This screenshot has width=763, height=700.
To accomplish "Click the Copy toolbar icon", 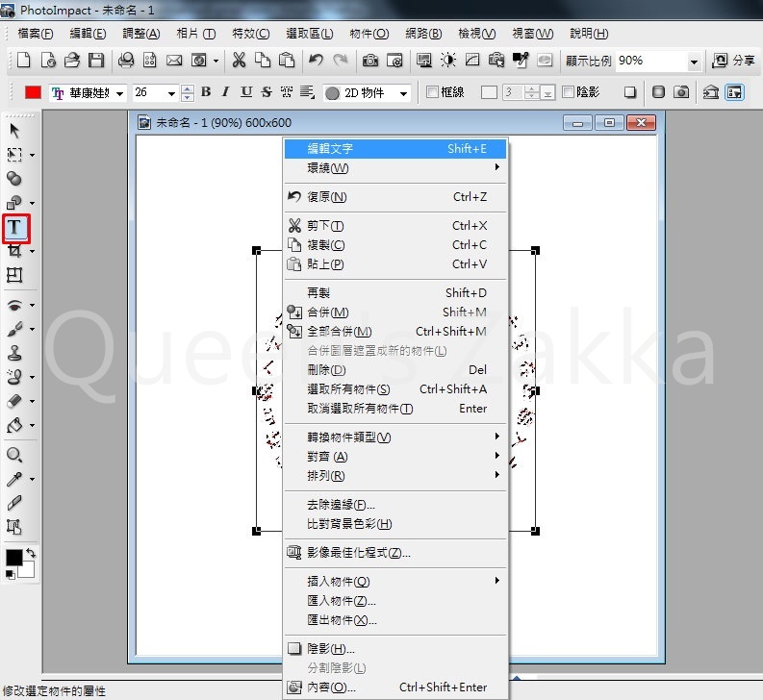I will (263, 61).
